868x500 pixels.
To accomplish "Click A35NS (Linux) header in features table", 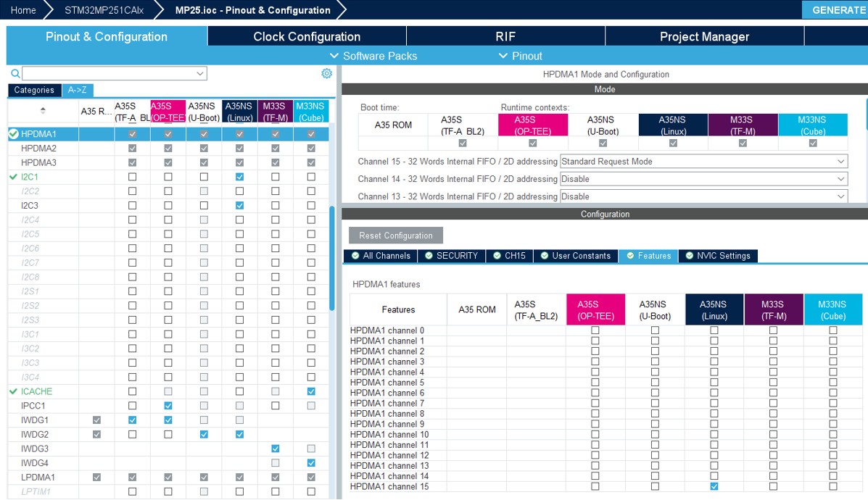I will tap(714, 309).
